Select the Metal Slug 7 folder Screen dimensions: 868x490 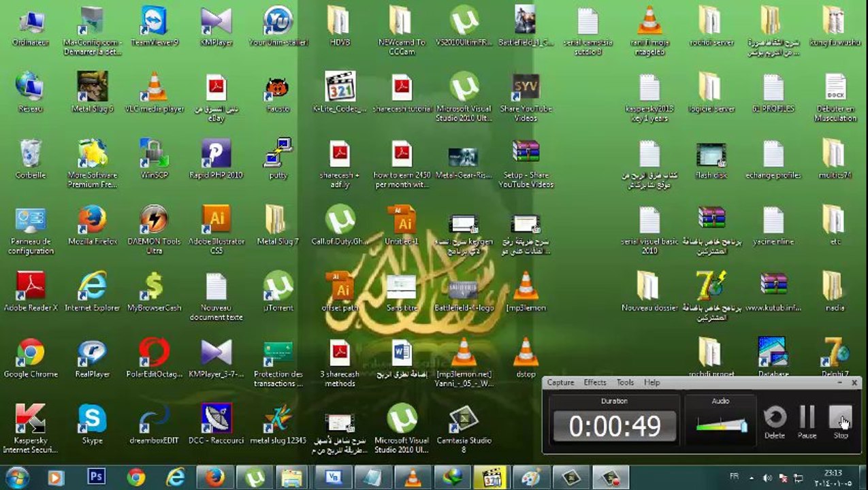pos(278,225)
